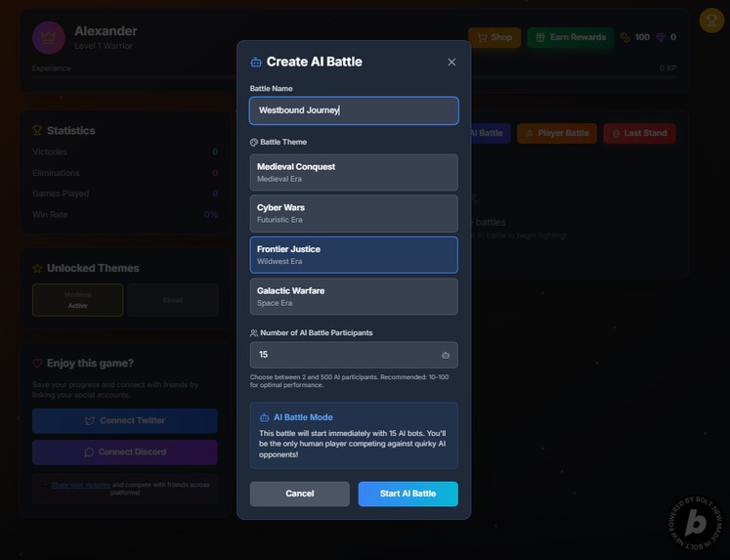Select the Medieval Conquest theme

354,172
